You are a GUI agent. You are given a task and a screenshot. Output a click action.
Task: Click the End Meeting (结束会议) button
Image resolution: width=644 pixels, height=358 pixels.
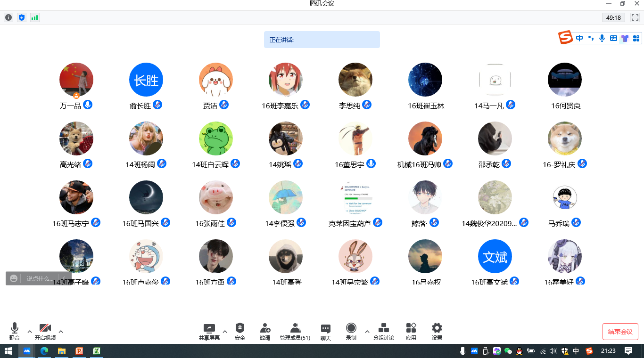pos(620,332)
